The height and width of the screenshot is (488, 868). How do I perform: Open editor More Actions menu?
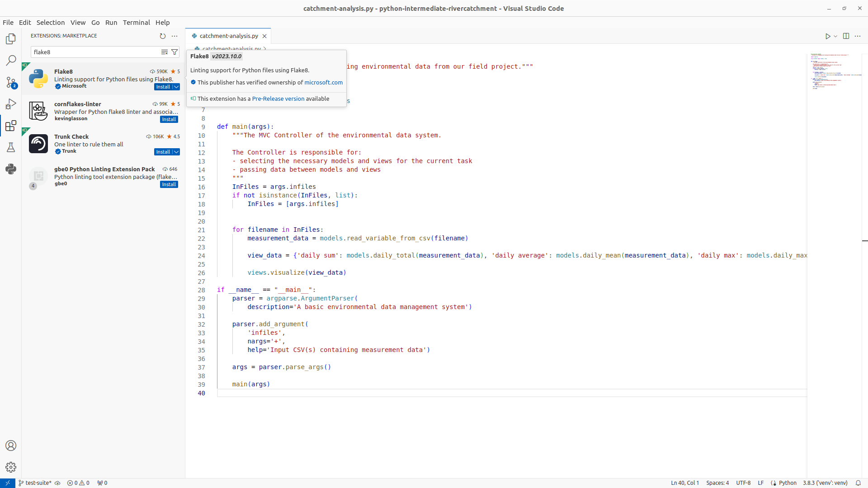pos(858,36)
